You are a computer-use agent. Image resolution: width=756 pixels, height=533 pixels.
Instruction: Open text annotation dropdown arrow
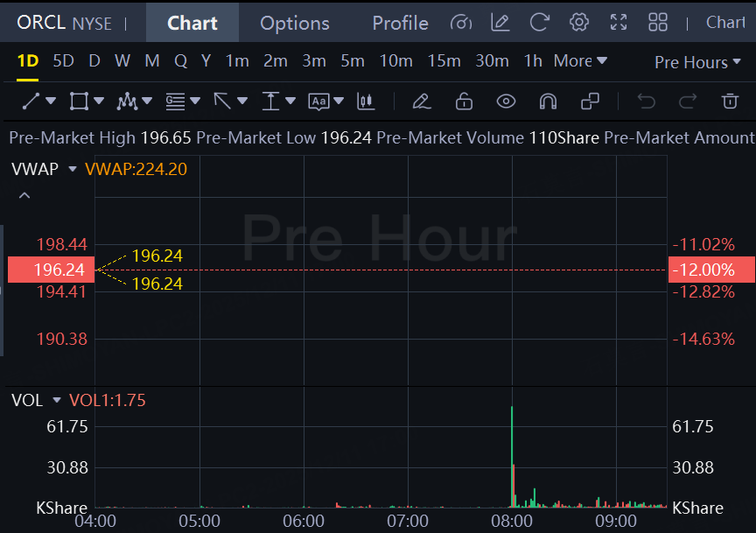coord(339,101)
